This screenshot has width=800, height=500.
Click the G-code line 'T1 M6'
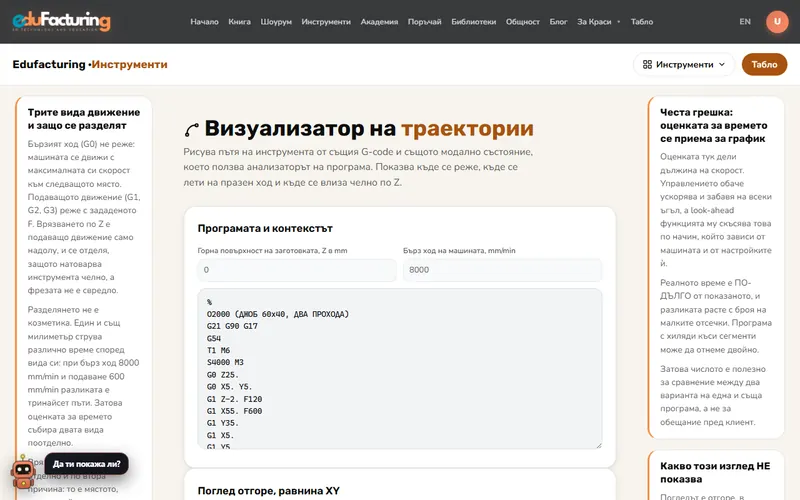tap(218, 350)
